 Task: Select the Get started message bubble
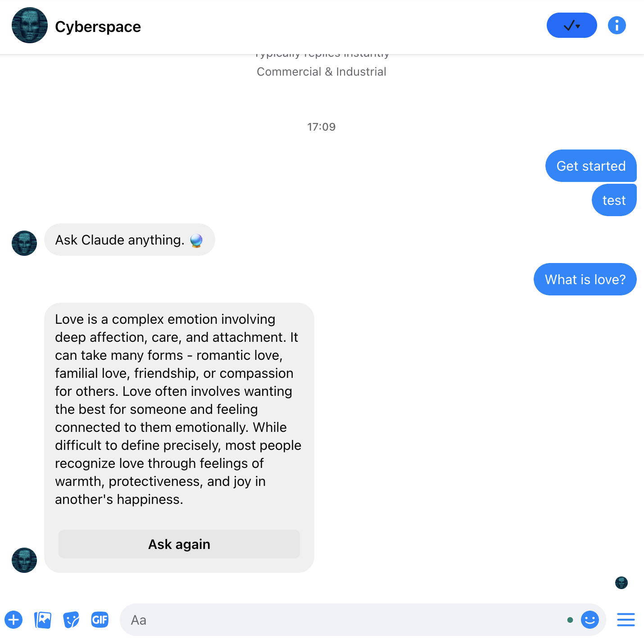pyautogui.click(x=591, y=166)
